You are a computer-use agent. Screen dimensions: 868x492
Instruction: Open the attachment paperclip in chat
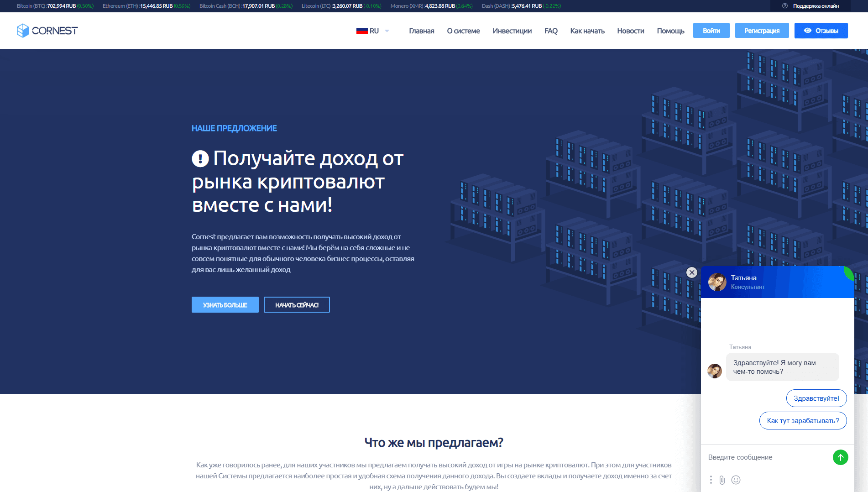[722, 480]
